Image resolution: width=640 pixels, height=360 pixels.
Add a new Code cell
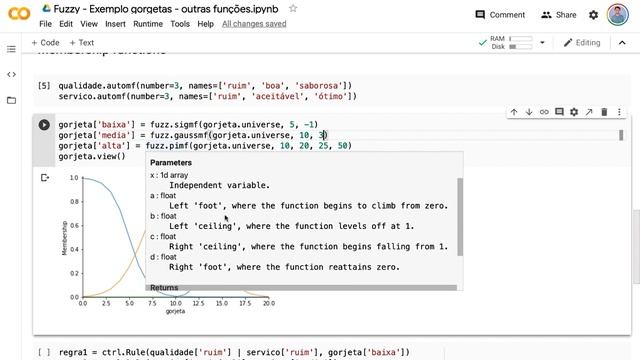[45, 42]
